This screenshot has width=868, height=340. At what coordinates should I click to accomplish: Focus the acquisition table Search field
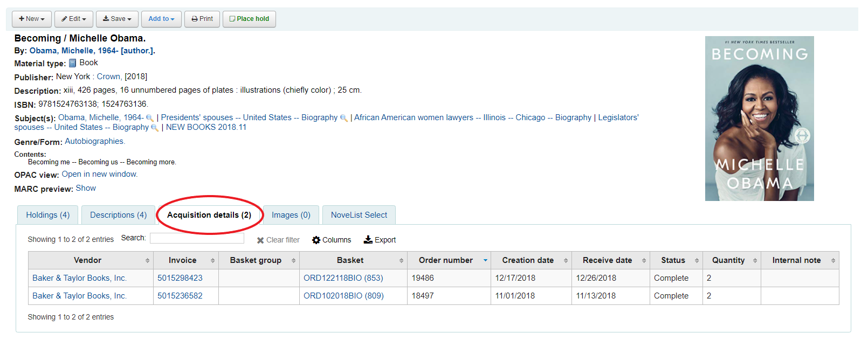(x=197, y=238)
